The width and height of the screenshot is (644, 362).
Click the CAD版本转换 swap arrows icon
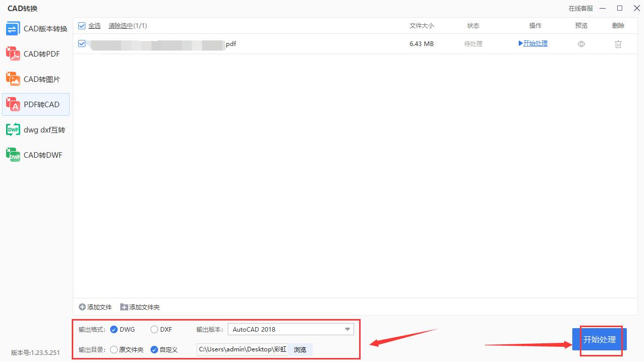pos(13,29)
